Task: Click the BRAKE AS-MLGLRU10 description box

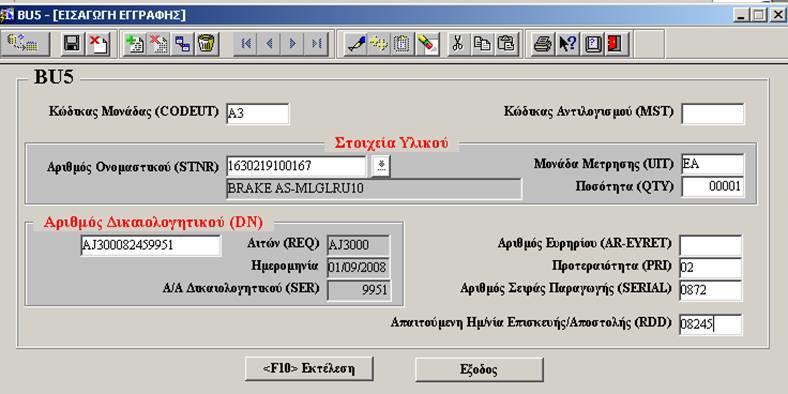Action: 374,189
